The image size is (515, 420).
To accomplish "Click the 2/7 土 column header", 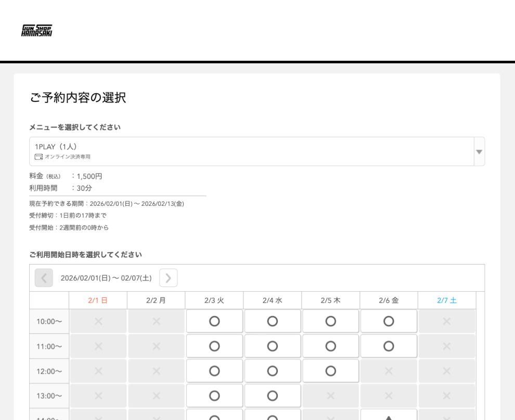I will pyautogui.click(x=446, y=300).
